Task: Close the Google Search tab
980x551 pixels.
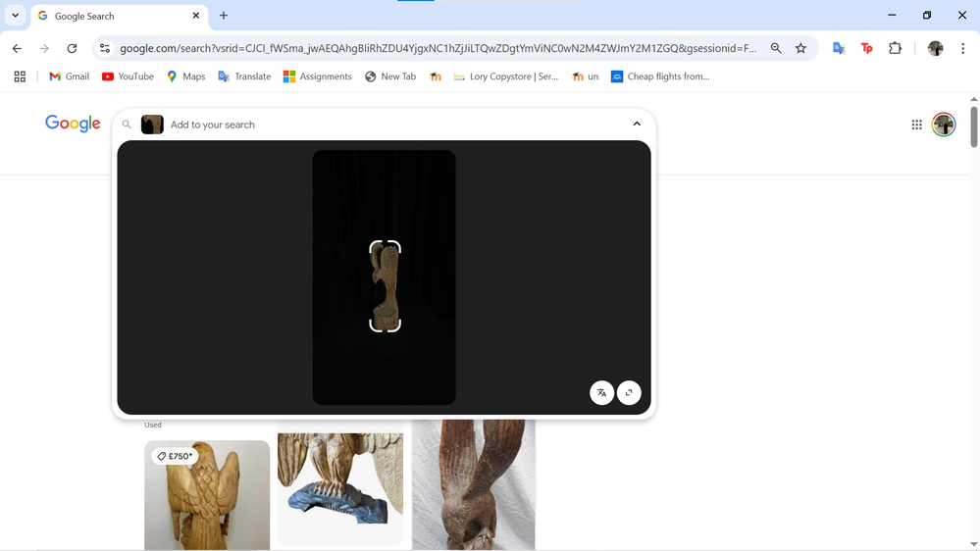Action: tap(196, 16)
